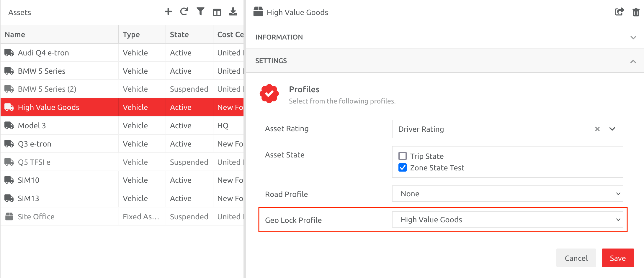
Task: Open the filter for Assets
Action: 200,12
